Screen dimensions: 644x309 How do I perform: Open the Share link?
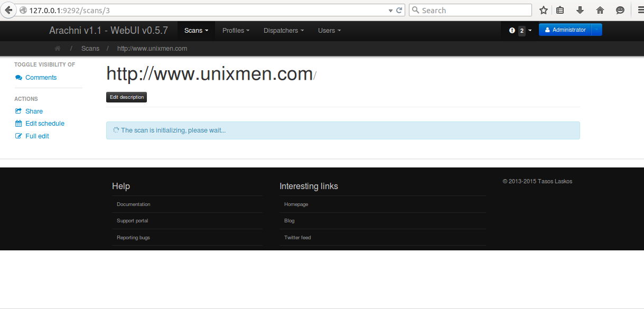(34, 111)
